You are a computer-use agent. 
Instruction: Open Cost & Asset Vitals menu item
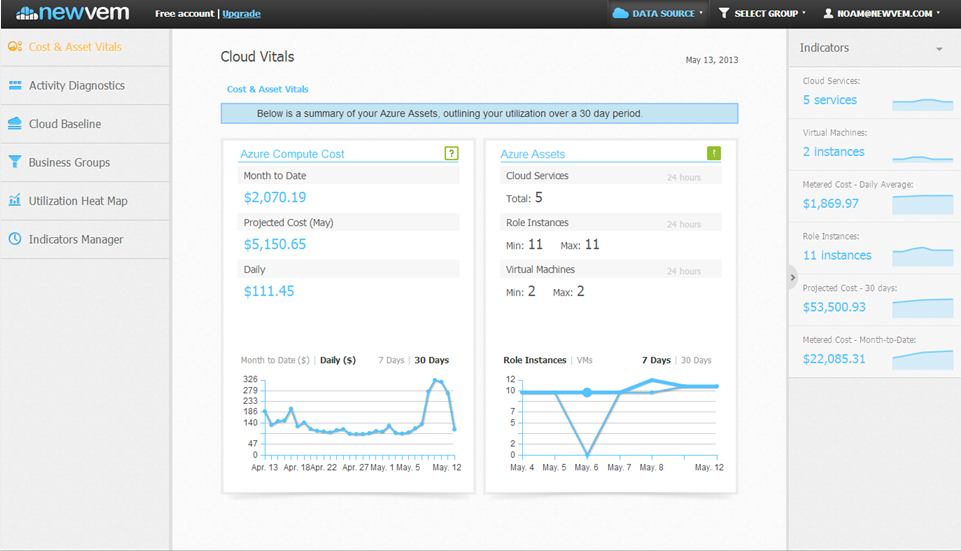[75, 47]
